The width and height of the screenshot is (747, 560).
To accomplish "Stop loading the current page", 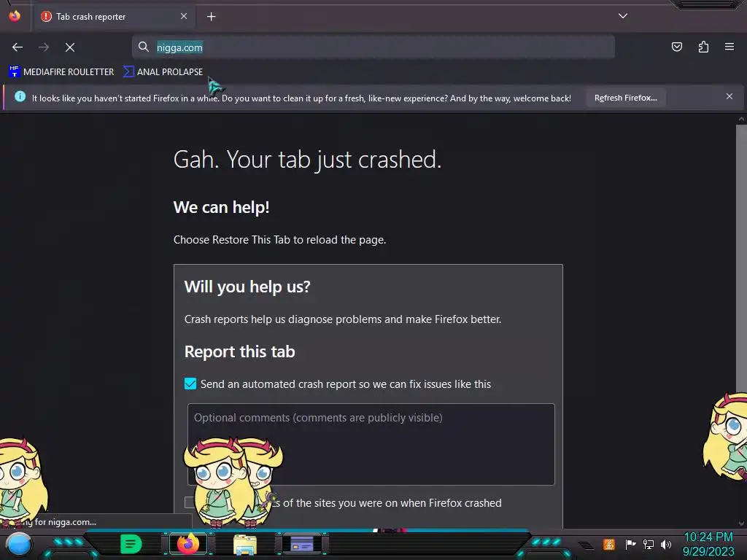I will (x=70, y=47).
